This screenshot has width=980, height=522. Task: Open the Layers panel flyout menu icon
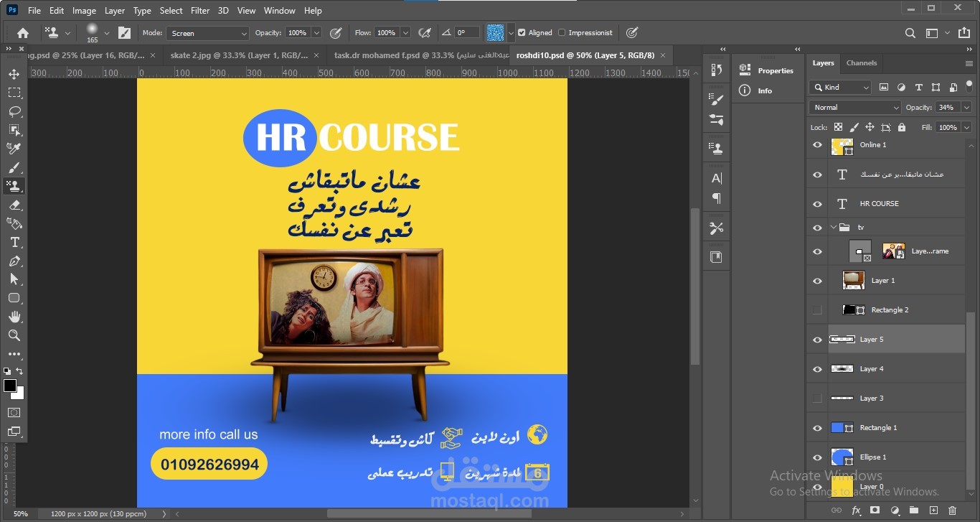tap(969, 63)
